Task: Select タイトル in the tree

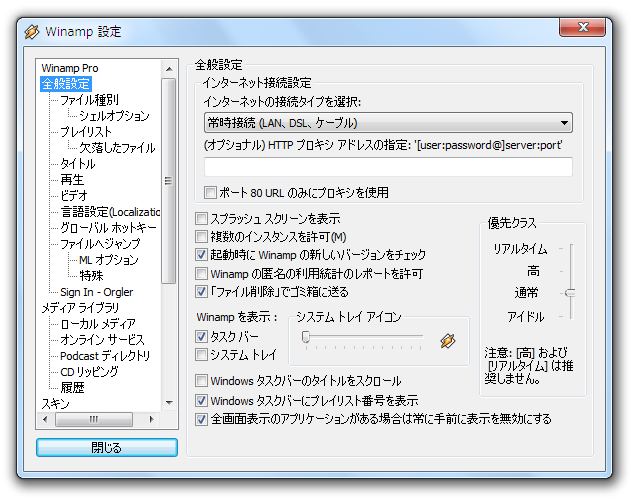Action: tap(78, 164)
